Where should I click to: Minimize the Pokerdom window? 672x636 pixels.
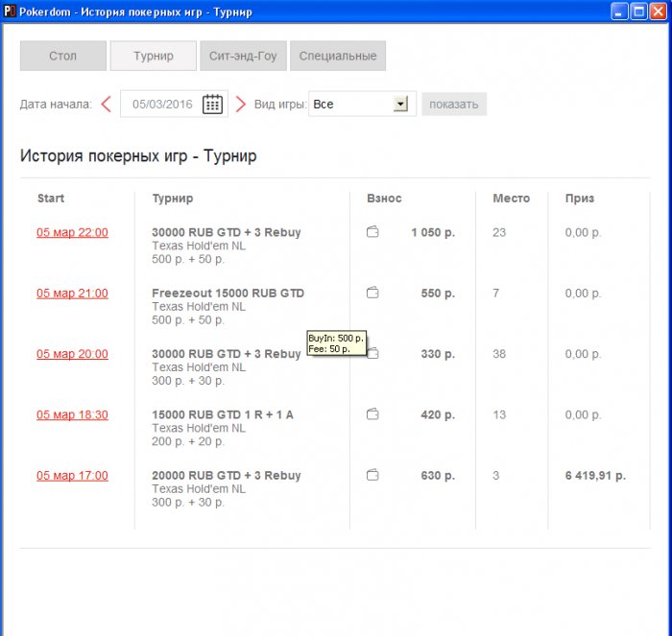pyautogui.click(x=619, y=12)
